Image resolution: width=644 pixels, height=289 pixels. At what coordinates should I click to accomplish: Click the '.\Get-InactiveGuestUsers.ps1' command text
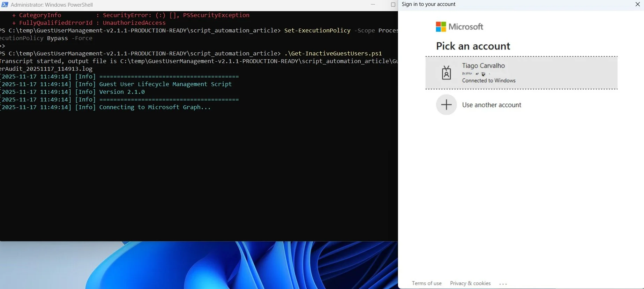333,53
